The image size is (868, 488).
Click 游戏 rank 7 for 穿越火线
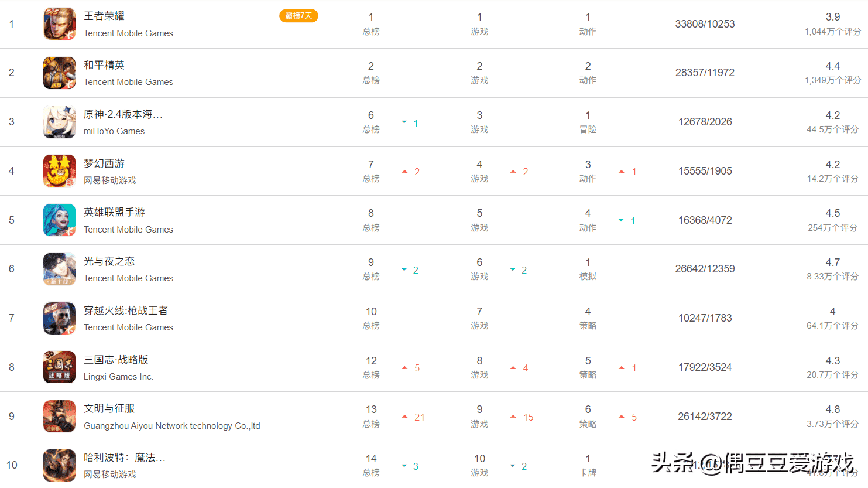479,319
